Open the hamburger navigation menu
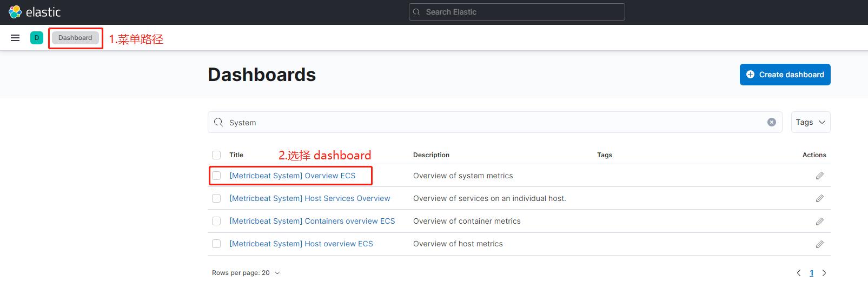 point(15,38)
